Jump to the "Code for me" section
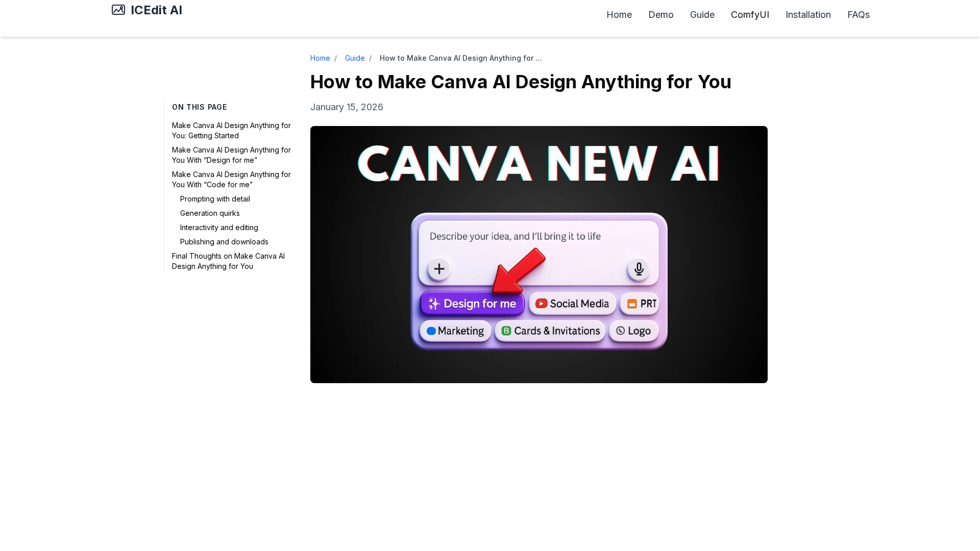The image size is (980, 551). [x=231, y=180]
